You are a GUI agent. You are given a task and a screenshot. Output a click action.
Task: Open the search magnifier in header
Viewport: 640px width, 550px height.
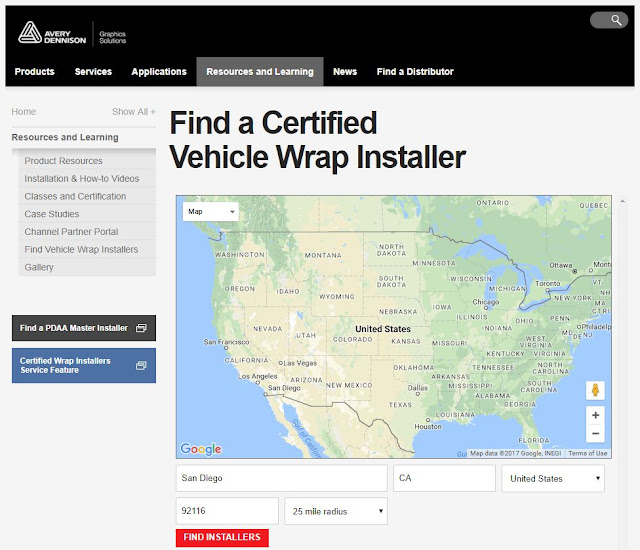(x=616, y=20)
